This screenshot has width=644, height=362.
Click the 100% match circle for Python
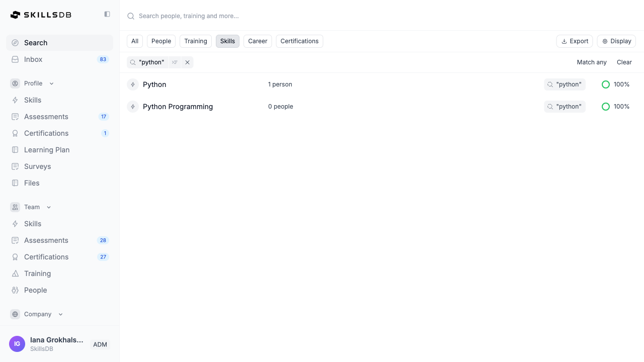pos(605,84)
